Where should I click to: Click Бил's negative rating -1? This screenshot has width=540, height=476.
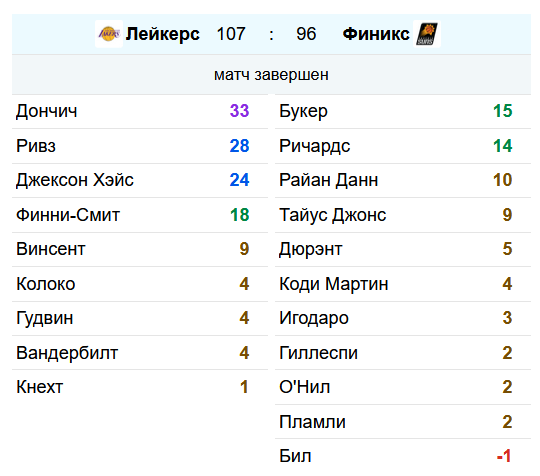tap(504, 456)
